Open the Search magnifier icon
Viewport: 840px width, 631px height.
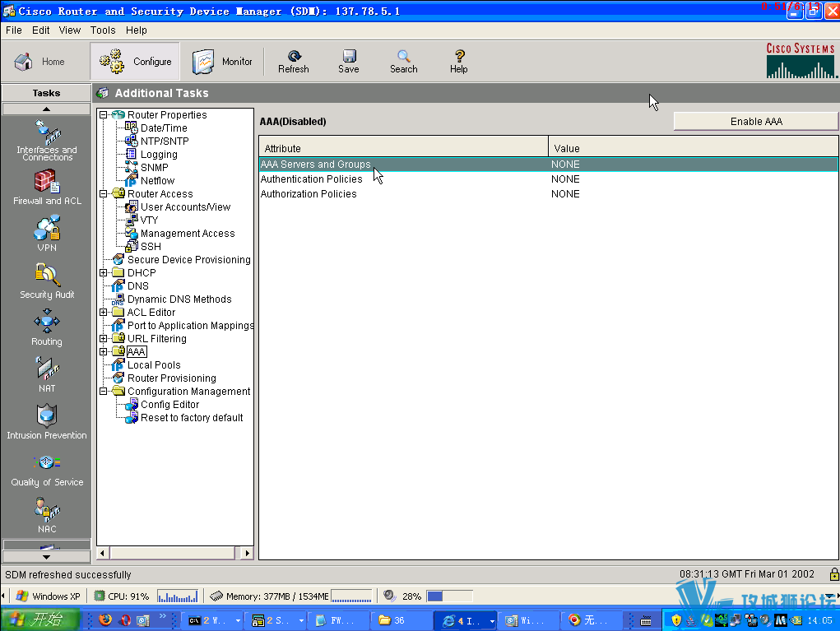[x=403, y=56]
